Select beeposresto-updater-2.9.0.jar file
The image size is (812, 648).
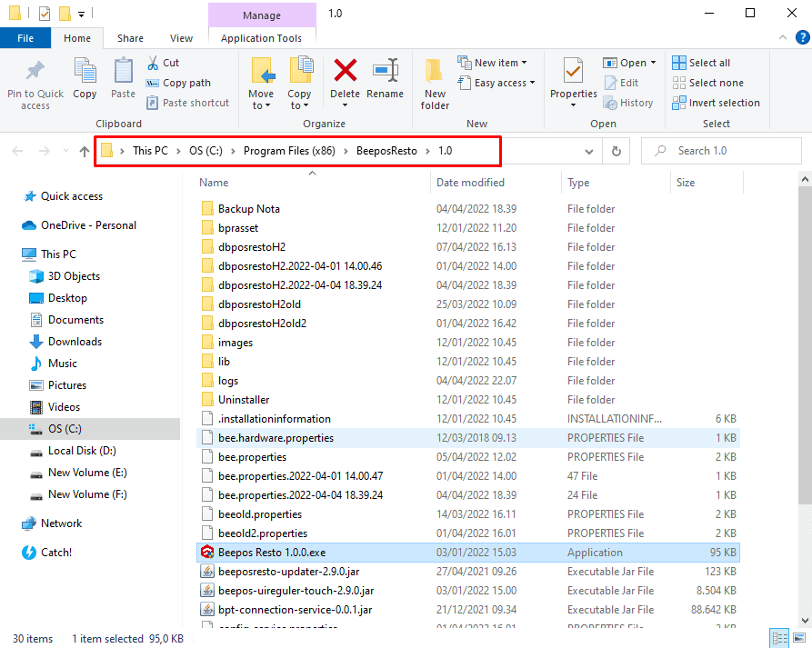point(468,572)
